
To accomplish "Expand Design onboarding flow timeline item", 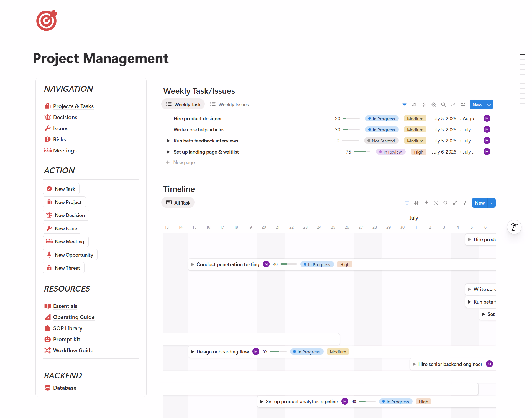I will click(192, 352).
